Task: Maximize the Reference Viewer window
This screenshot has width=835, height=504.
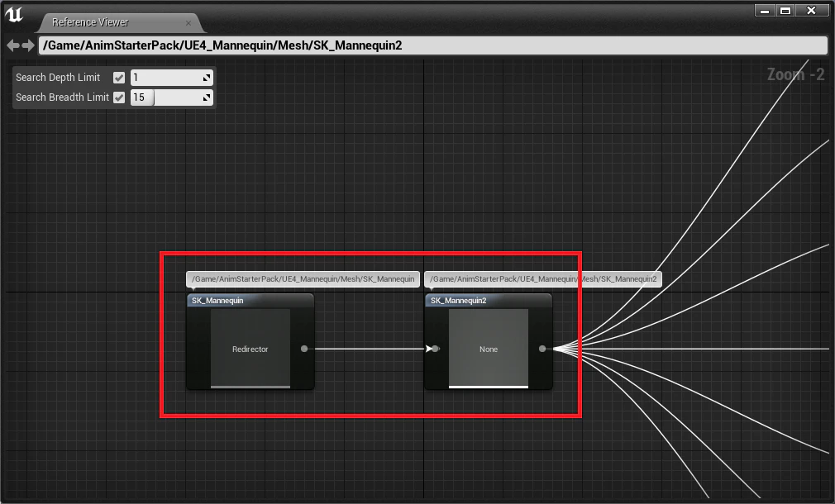Action: coord(785,11)
